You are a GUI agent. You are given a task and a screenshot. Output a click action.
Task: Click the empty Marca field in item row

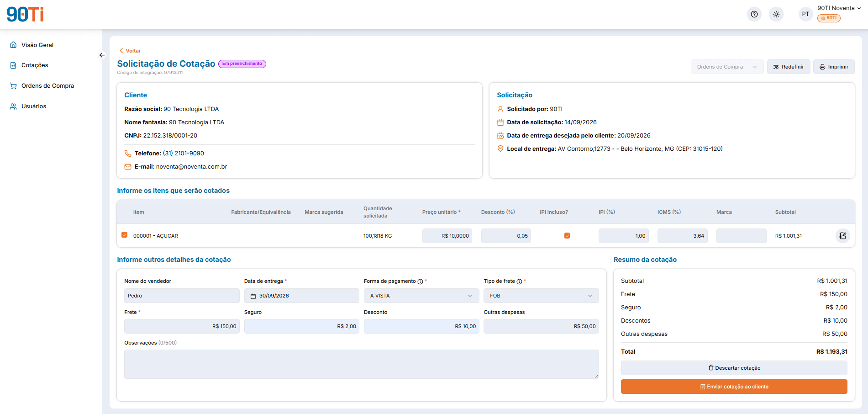point(742,236)
